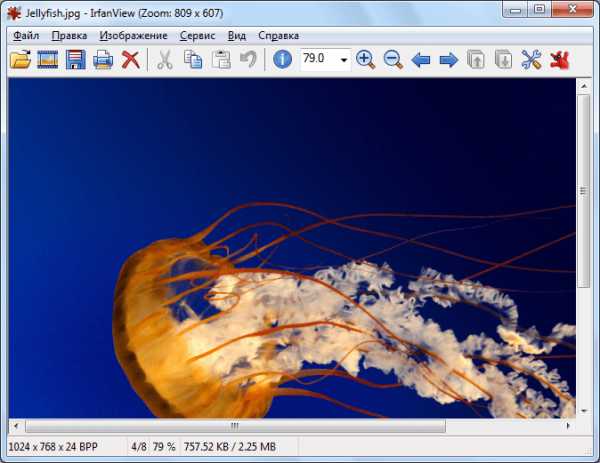
Task: Click status bar text 1024 x 768 x 24 BPP
Action: click(53, 447)
